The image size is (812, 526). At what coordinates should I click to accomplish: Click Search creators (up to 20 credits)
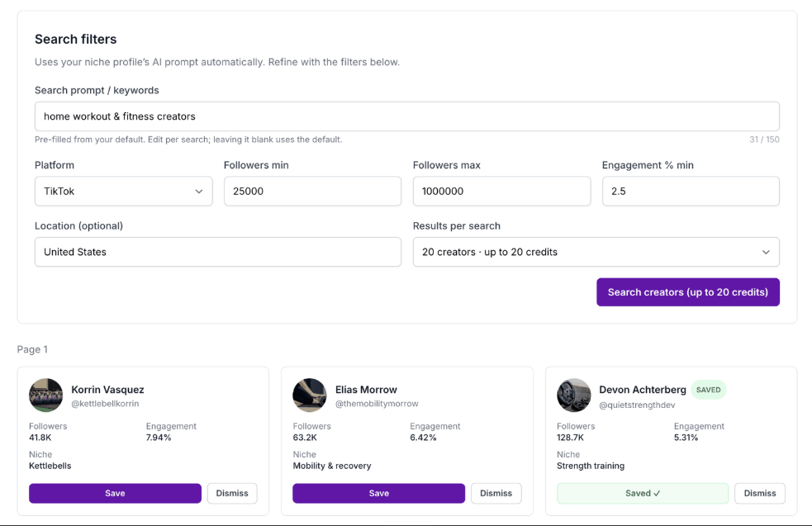pyautogui.click(x=688, y=292)
